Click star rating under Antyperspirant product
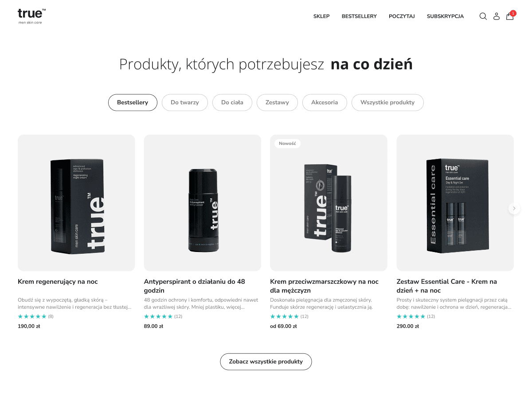 (158, 316)
